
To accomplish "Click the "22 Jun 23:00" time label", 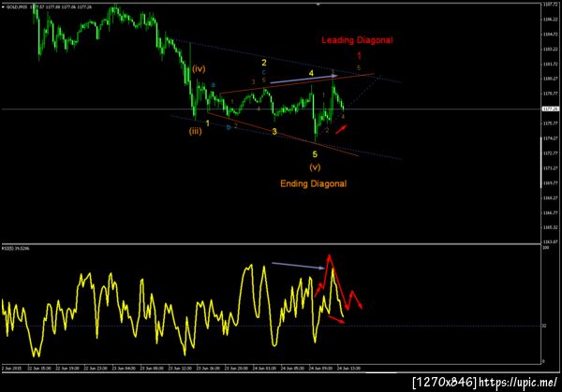I will tap(96, 368).
